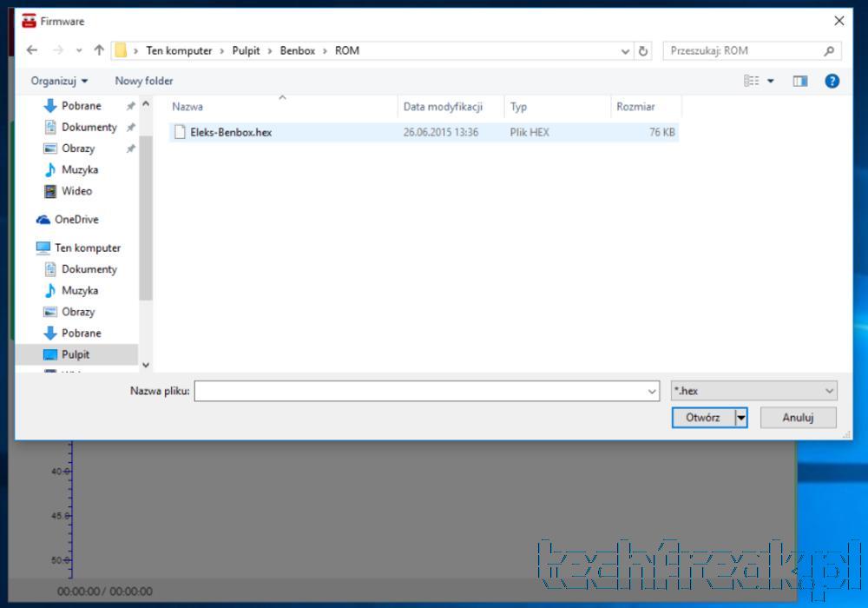Viewport: 868px width, 608px height.
Task: Expand the Nazwa pliku dropdown arrow
Action: (x=652, y=392)
